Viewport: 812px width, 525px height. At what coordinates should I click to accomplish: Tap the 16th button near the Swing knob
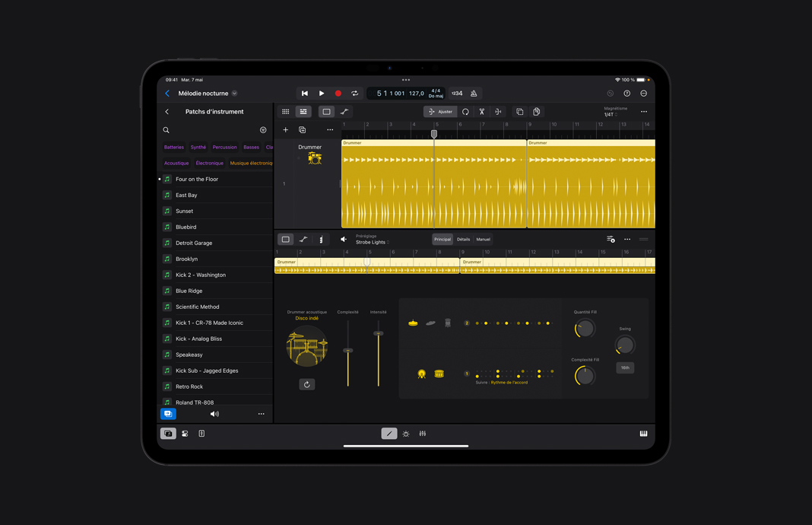click(624, 367)
